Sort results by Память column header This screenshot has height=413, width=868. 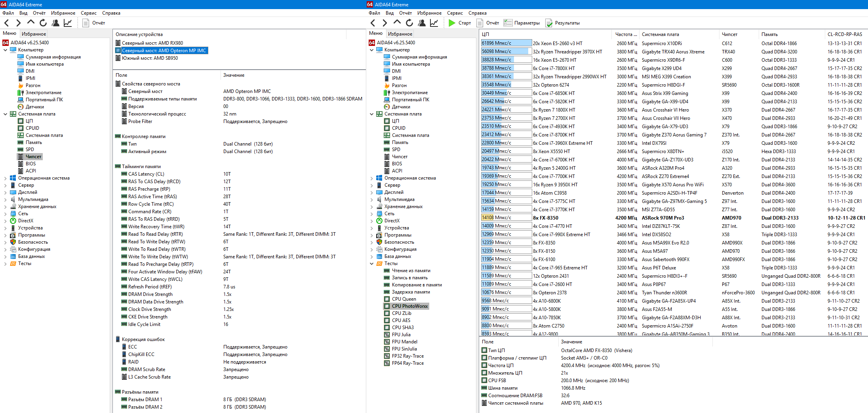(x=792, y=34)
